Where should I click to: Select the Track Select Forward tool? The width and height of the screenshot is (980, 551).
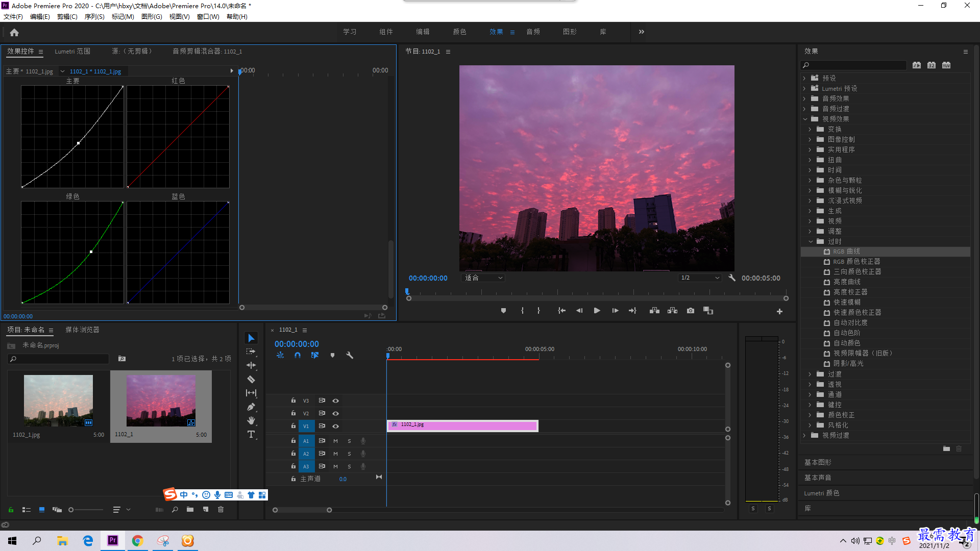tap(251, 352)
